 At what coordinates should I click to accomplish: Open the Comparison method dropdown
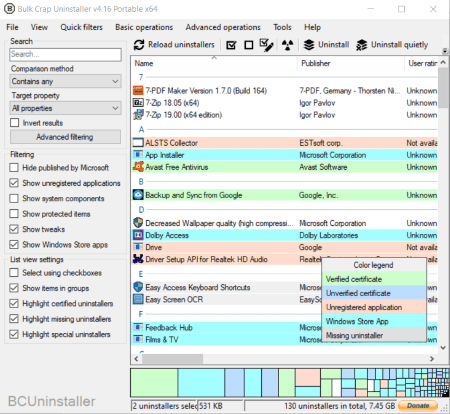[x=65, y=81]
